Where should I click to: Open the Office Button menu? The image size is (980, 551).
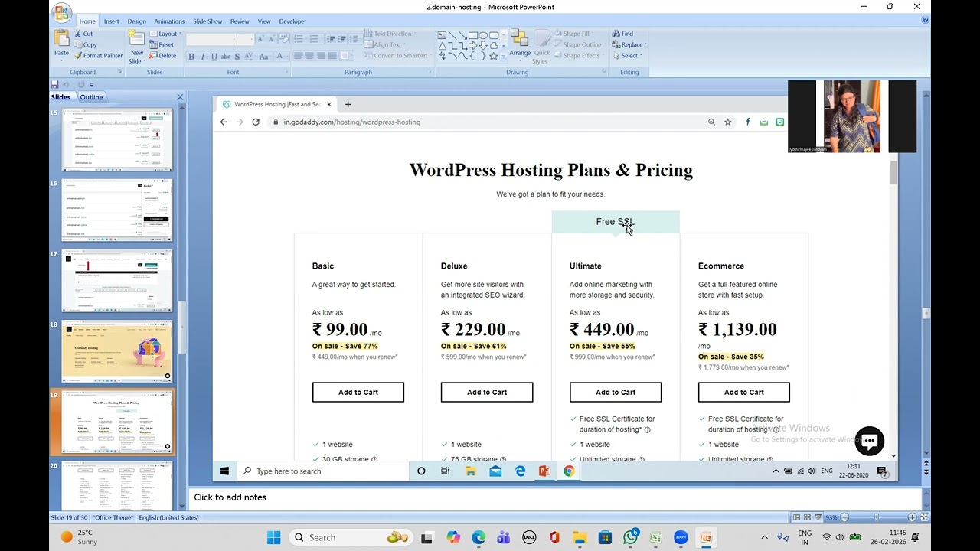(x=62, y=13)
